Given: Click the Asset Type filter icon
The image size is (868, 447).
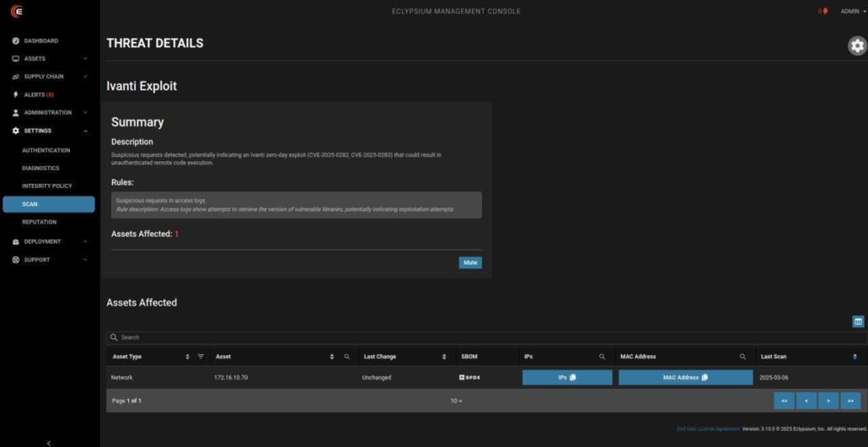Looking at the screenshot, I should (x=201, y=357).
